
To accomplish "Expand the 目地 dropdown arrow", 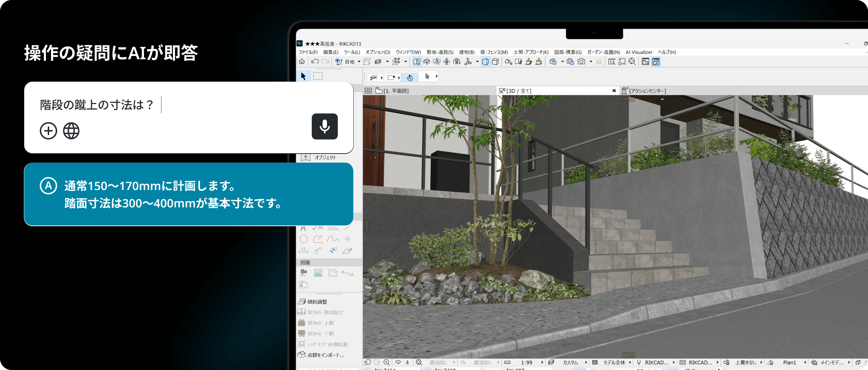I will click(x=359, y=62).
